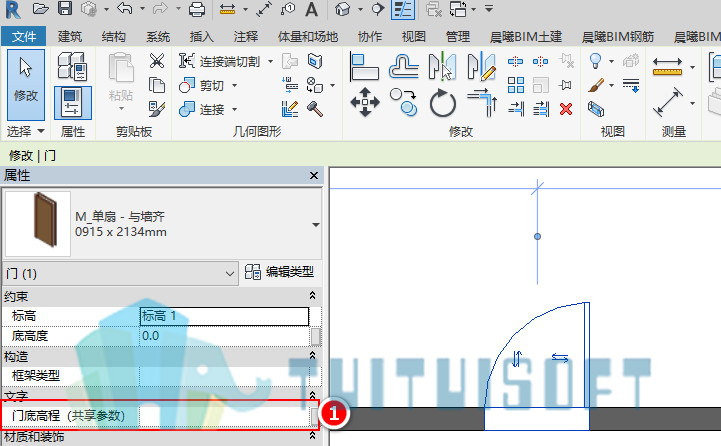Select Mirror - Draw Axis tool
This screenshot has width=721, height=446.
[481, 67]
